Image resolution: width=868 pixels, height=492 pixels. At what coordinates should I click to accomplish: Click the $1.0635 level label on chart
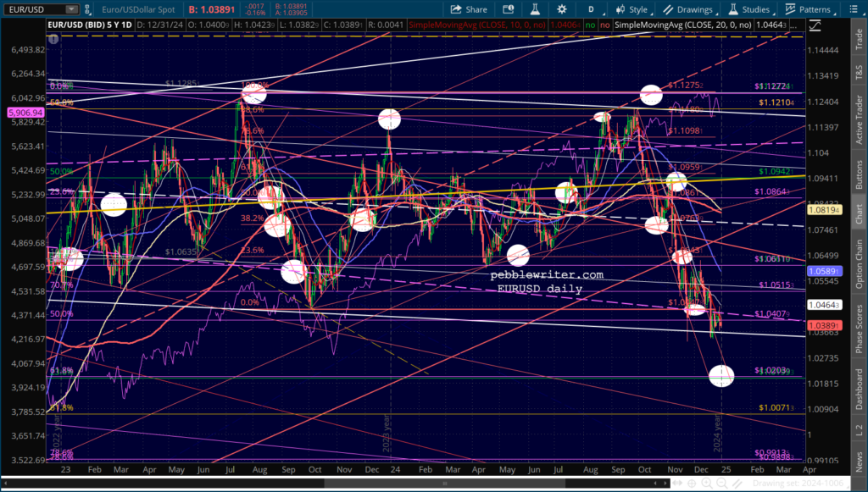[x=182, y=252]
